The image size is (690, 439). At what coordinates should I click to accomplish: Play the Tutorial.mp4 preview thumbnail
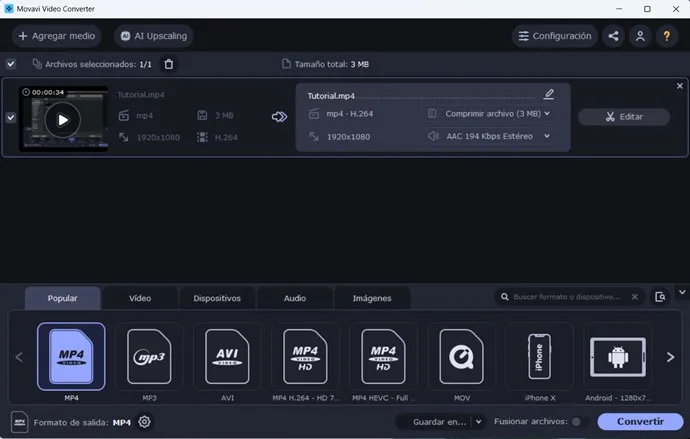click(62, 120)
